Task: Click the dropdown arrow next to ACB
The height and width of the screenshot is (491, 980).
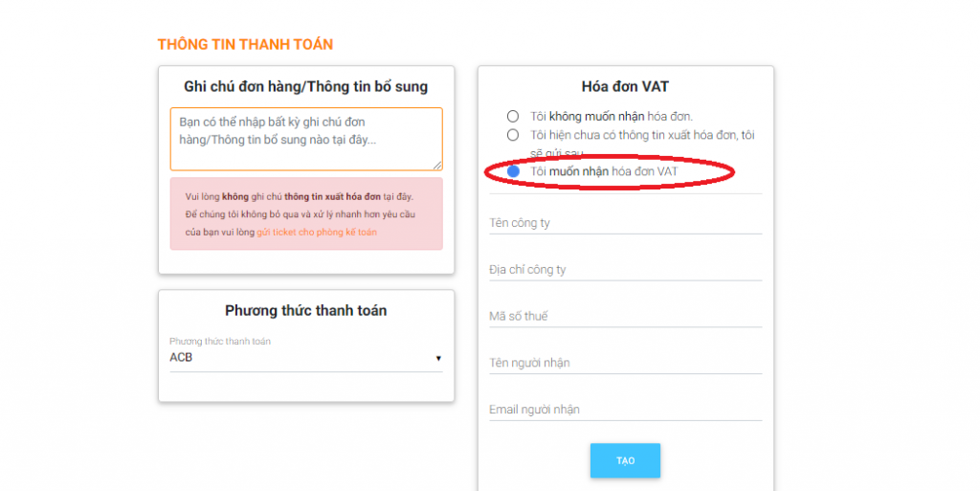Action: pyautogui.click(x=438, y=358)
